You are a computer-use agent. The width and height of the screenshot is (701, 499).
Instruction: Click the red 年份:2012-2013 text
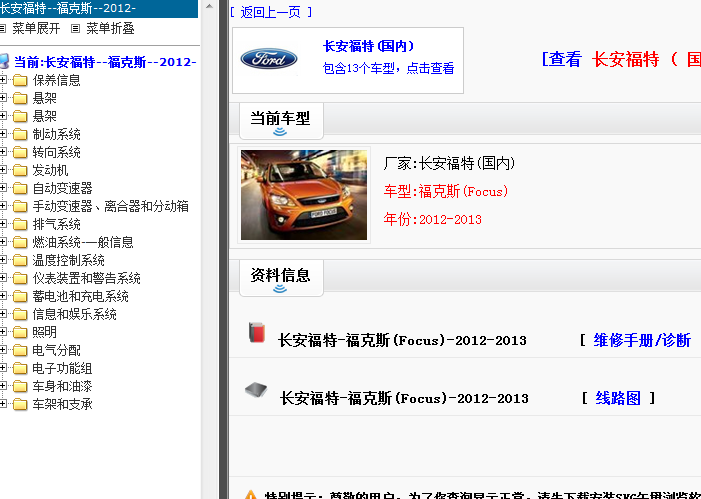tap(432, 219)
